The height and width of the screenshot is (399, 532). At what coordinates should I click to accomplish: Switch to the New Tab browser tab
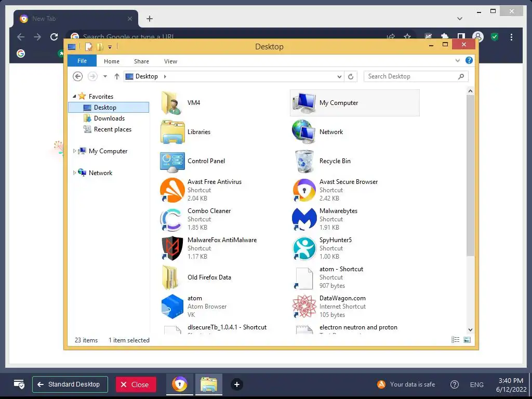point(76,19)
